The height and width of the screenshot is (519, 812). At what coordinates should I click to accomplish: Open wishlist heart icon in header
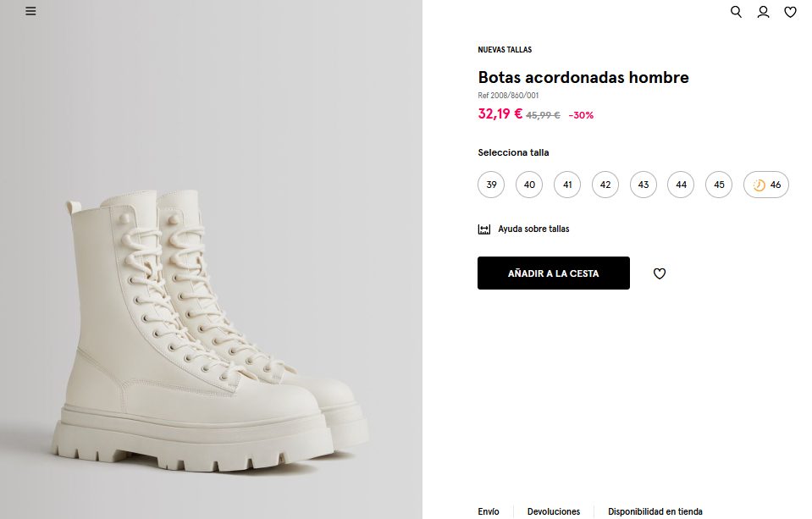pyautogui.click(x=790, y=12)
